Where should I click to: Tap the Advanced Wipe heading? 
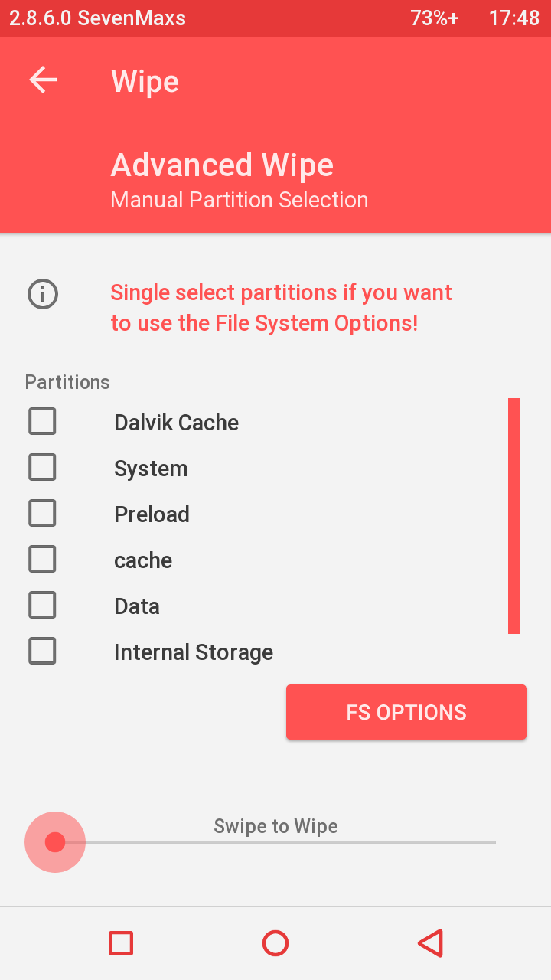pos(222,165)
